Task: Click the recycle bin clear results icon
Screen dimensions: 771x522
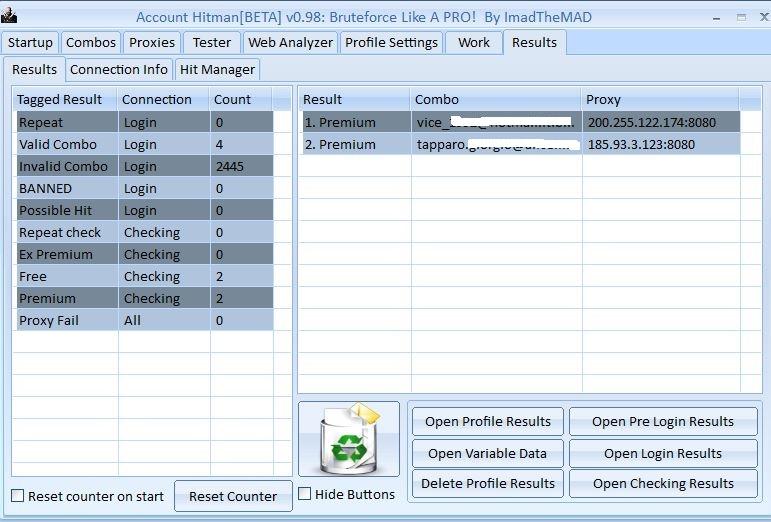Action: click(x=348, y=439)
